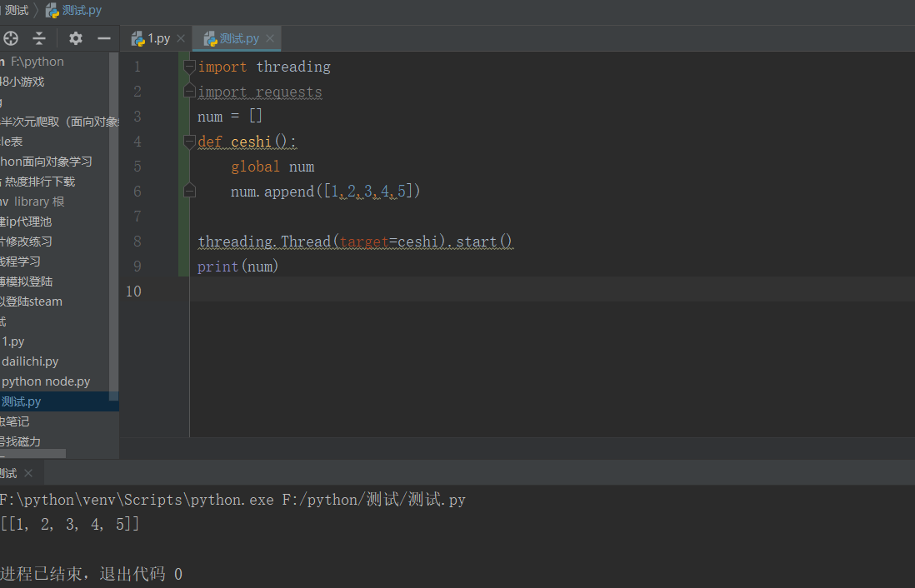Select the 测试.py editor tab
Image resolution: width=915 pixels, height=588 pixels.
238,38
